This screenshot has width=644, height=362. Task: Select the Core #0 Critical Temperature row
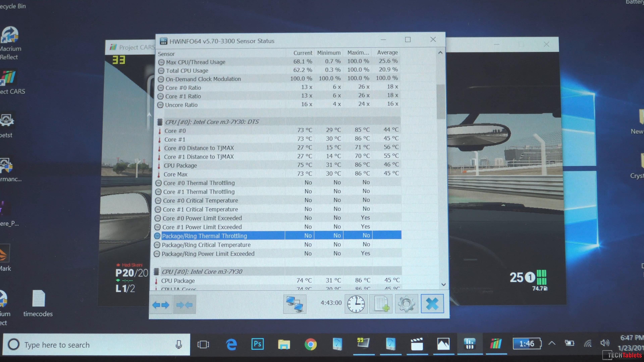pos(278,200)
